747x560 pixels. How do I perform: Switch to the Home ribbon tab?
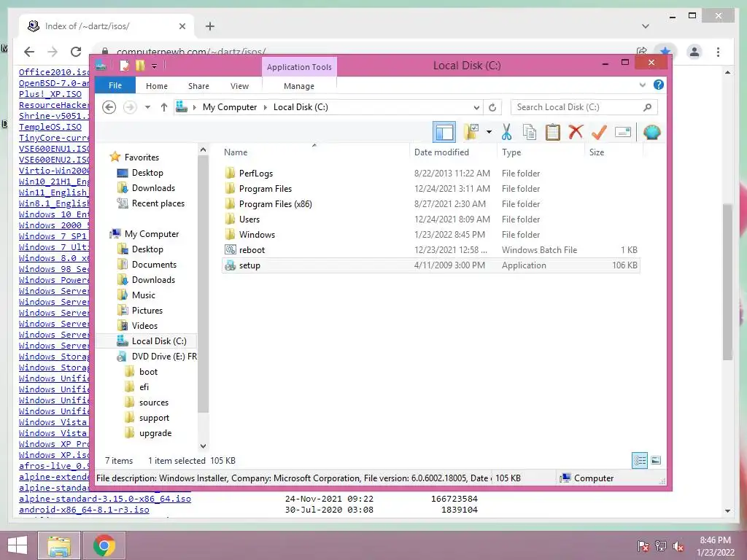pyautogui.click(x=157, y=86)
